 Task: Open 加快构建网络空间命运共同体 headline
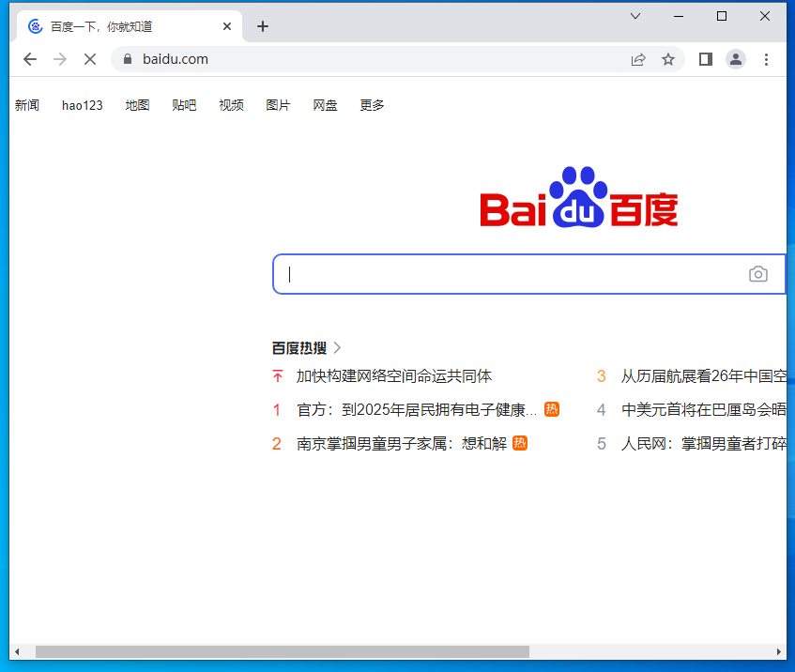click(x=394, y=376)
